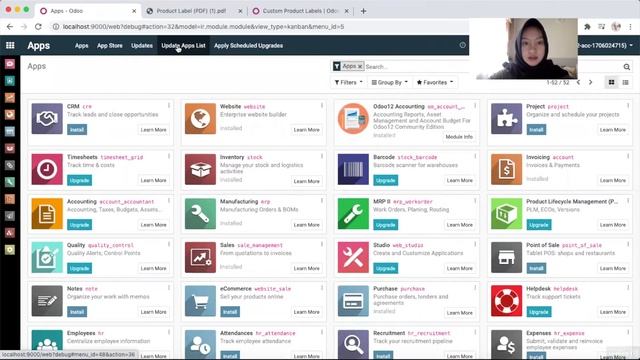Click the MRP II green wrench icon
This screenshot has height=360, width=640.
tap(353, 214)
